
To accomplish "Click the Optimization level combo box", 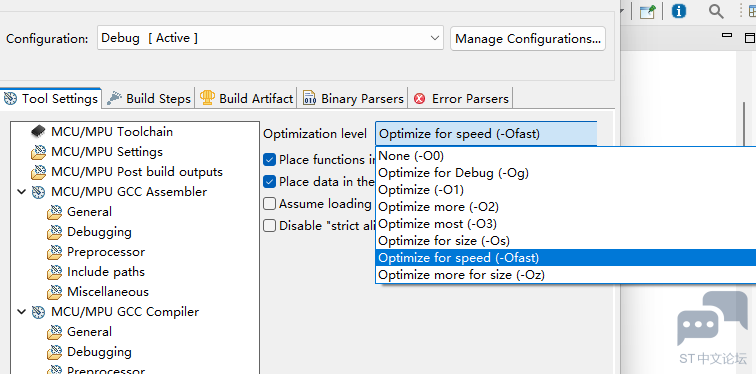I will tap(486, 134).
